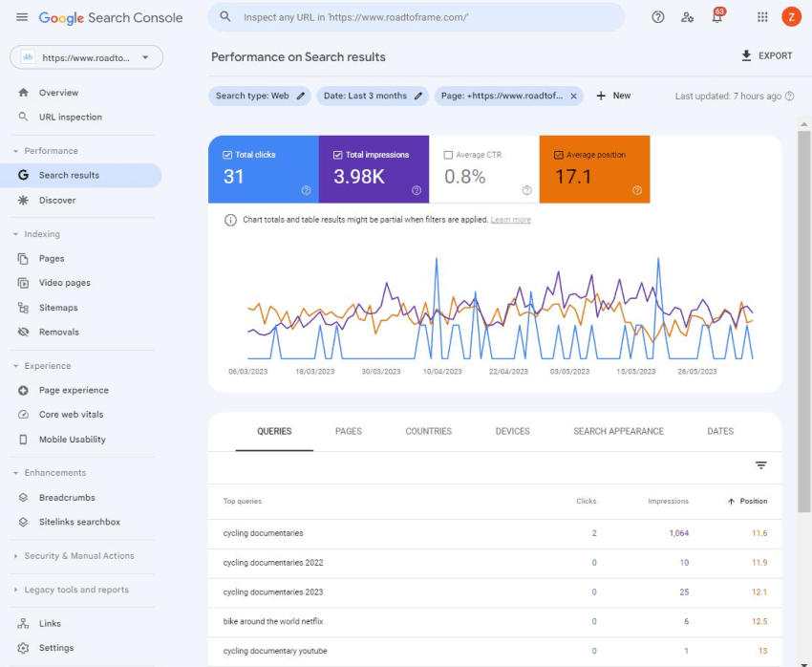Viewport: 812px width, 667px height.
Task: Toggle the Average position checkbox
Action: click(558, 155)
